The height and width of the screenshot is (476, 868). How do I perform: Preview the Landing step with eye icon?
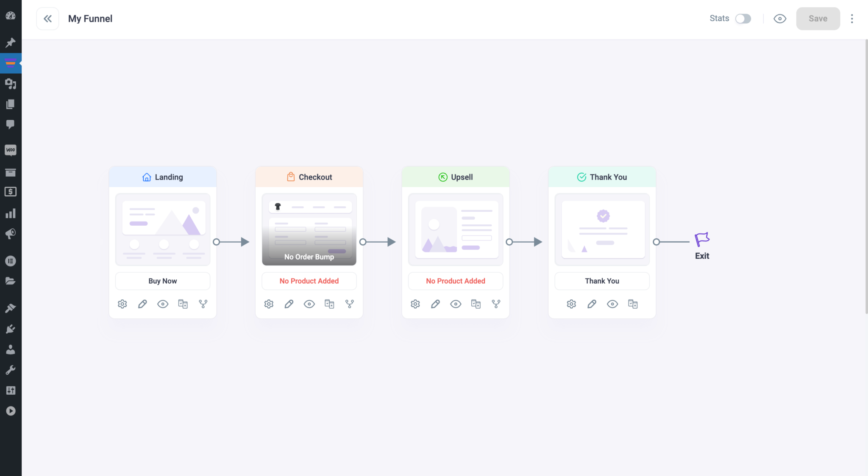[x=163, y=304]
